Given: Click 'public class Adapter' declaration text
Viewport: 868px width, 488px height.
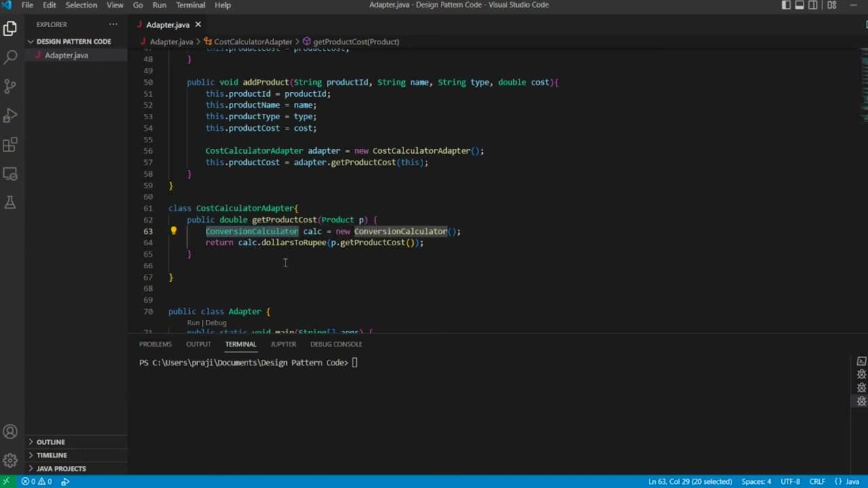Looking at the screenshot, I should [x=214, y=311].
